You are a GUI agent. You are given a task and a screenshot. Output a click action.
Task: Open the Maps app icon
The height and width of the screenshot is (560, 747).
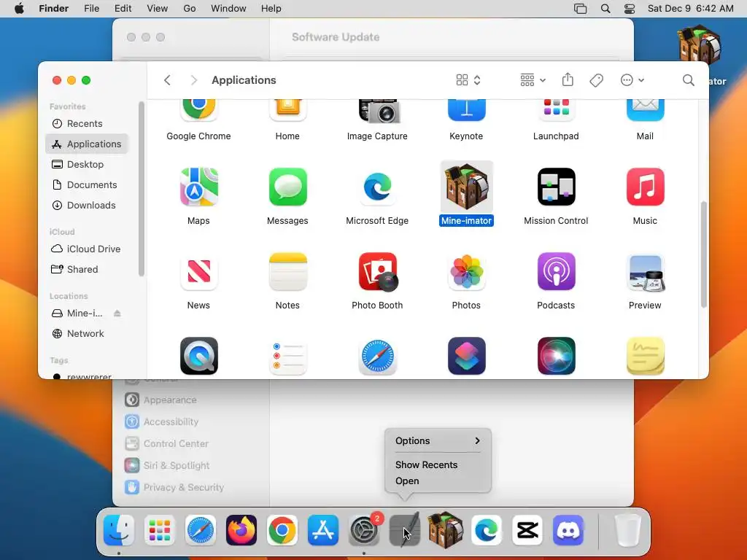click(198, 187)
